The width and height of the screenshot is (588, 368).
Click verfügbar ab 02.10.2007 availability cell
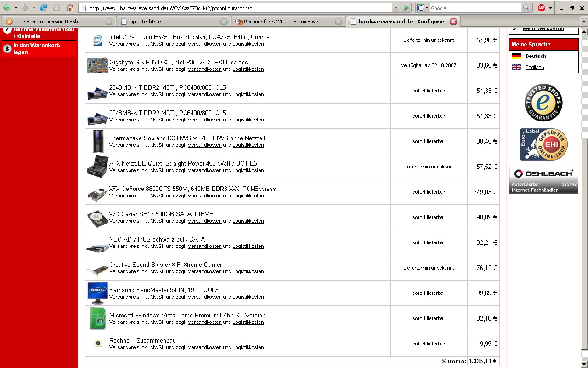(429, 65)
